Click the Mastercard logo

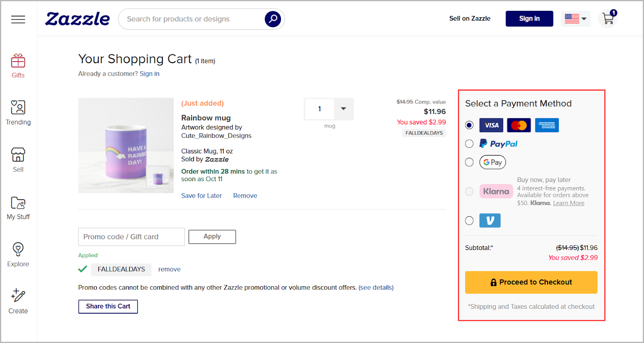(519, 125)
